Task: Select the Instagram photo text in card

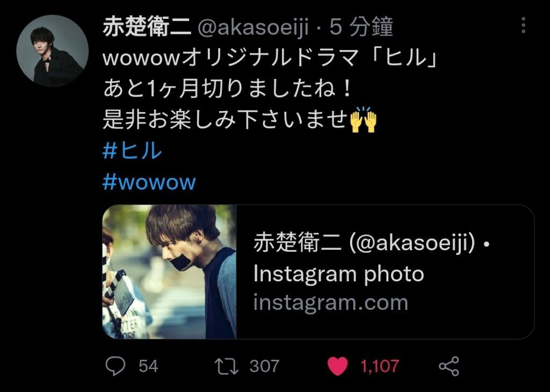Action: tap(339, 274)
